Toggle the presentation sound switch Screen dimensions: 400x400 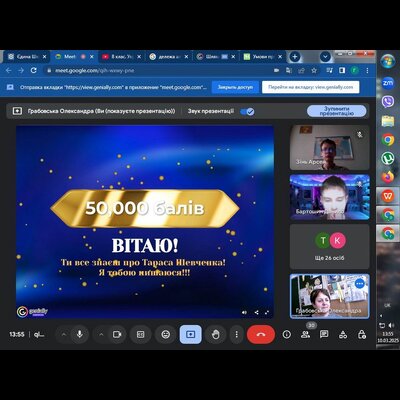click(247, 112)
